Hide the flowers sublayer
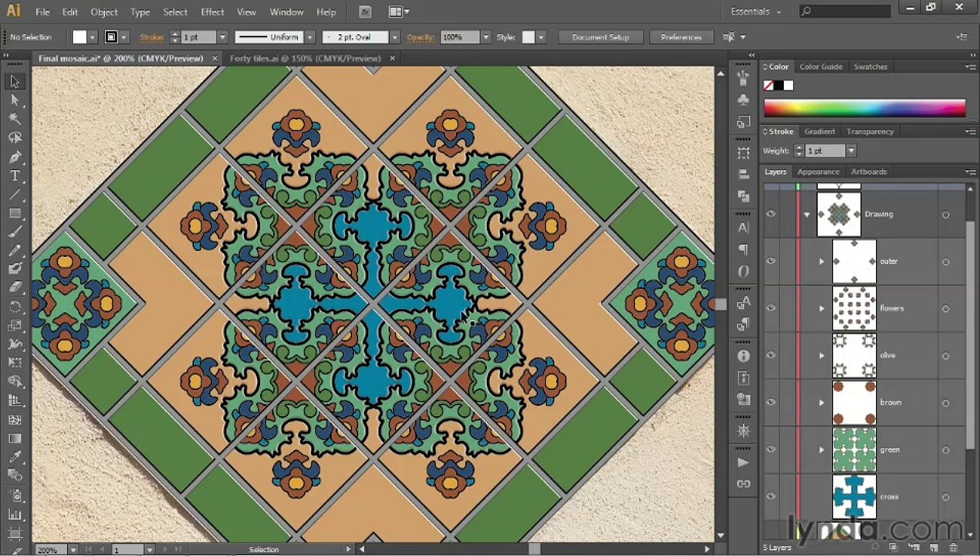This screenshot has height=556, width=980. pos(771,308)
